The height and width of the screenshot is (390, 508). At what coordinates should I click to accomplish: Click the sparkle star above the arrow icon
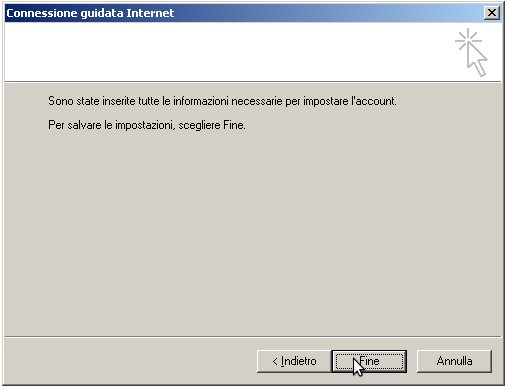(468, 40)
